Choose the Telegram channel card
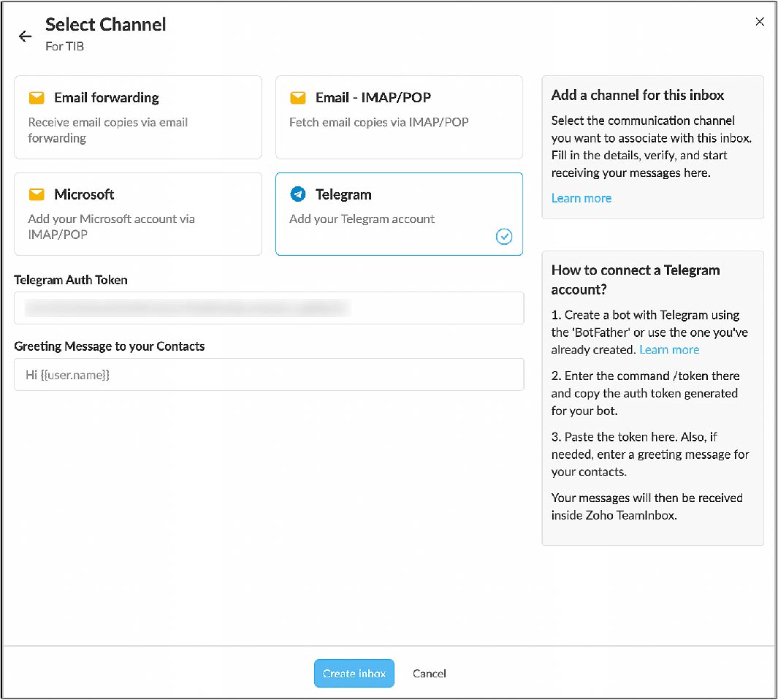 [x=399, y=214]
